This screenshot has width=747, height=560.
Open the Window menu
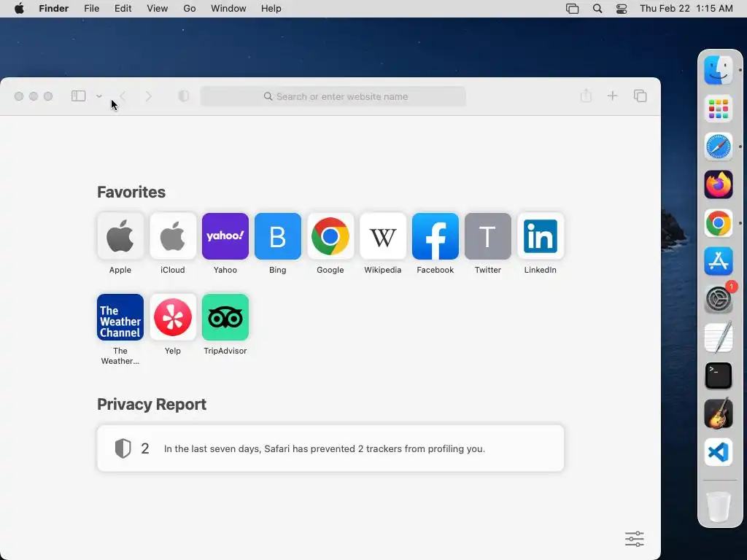(228, 9)
